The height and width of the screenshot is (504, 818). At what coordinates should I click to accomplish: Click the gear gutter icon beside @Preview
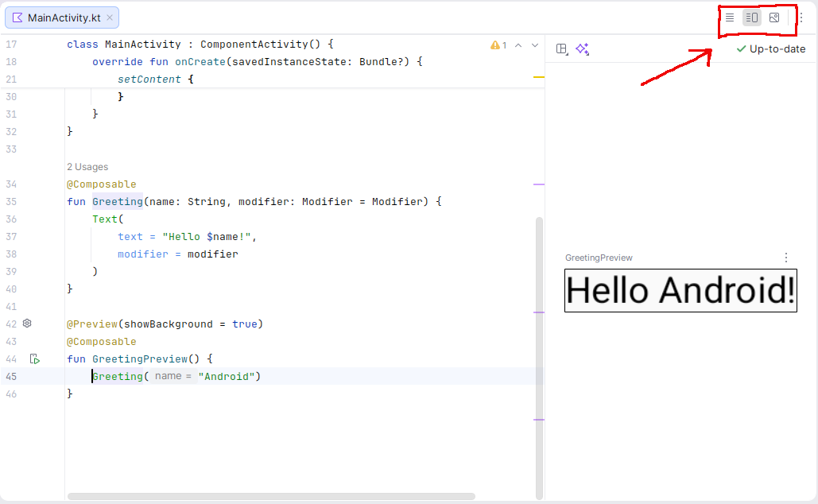(27, 324)
